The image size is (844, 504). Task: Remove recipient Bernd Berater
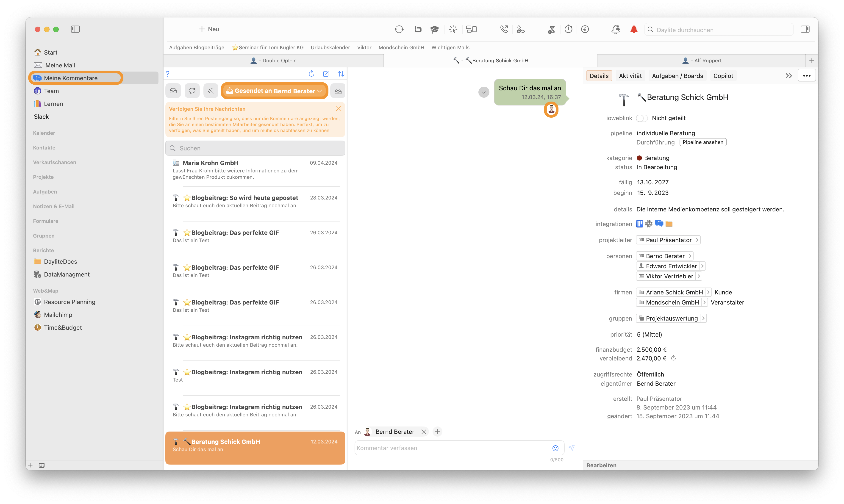[424, 432]
